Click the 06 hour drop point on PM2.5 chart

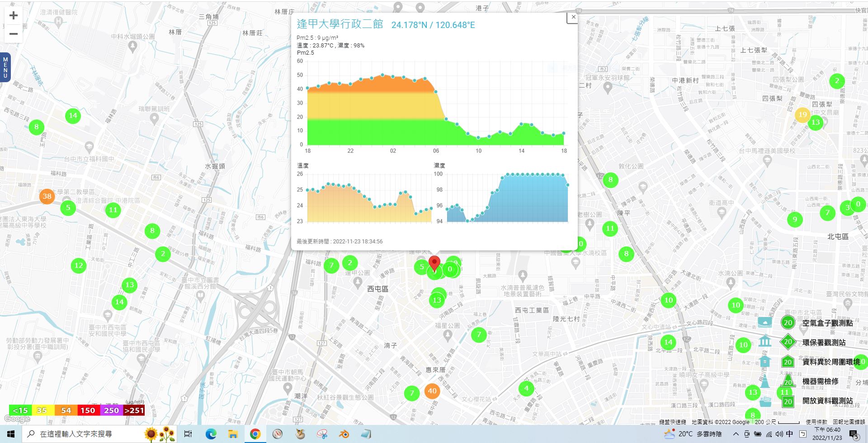[436, 92]
